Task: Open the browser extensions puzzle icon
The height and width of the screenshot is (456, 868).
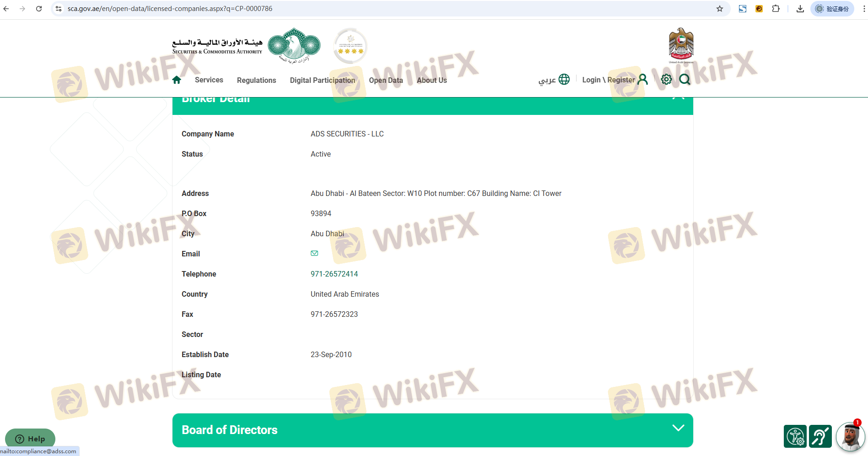Action: (x=776, y=9)
